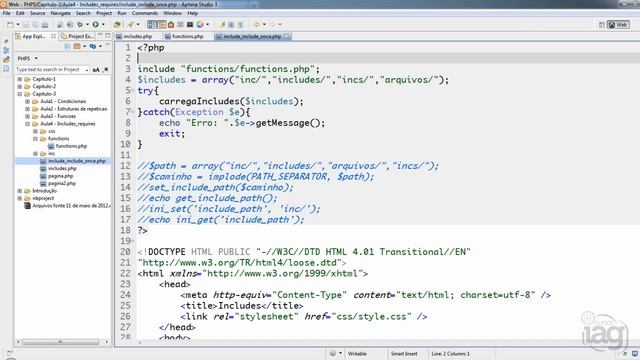
Task: Click the Save All toolbar icon
Action: point(35,24)
